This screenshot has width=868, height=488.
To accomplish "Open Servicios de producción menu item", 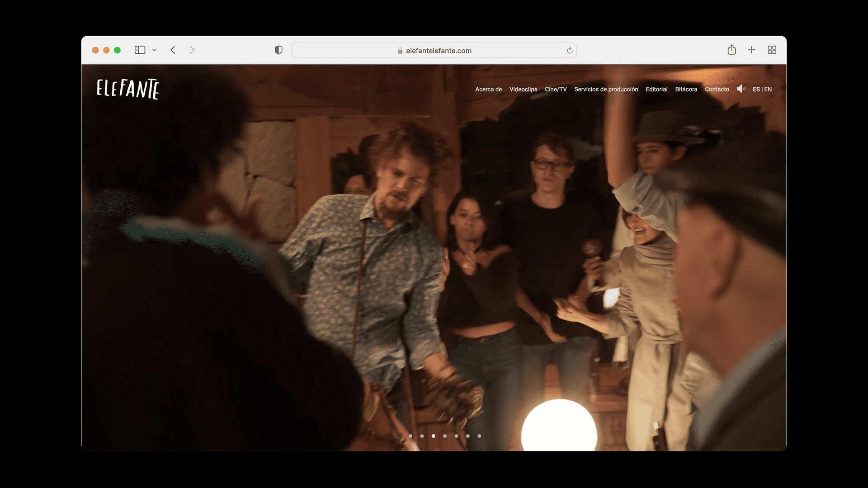I will point(606,89).
